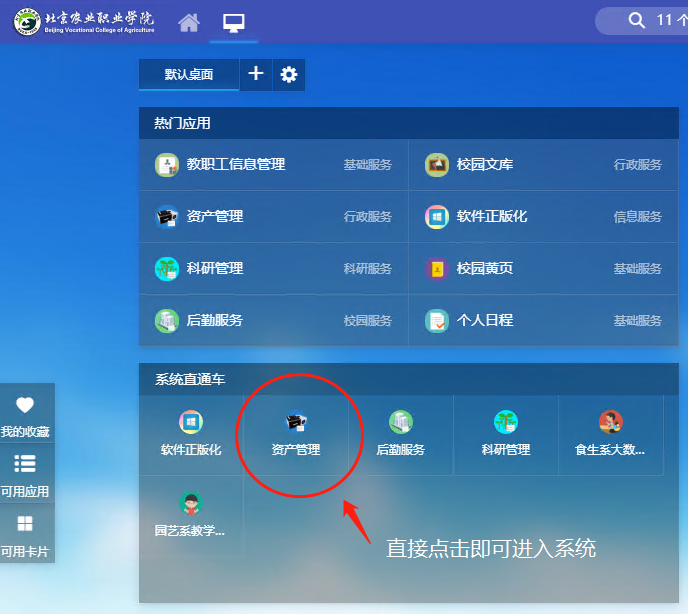Screen dimensions: 688x614
Task: Open 校园文库 label in hot apps
Action: (x=484, y=165)
